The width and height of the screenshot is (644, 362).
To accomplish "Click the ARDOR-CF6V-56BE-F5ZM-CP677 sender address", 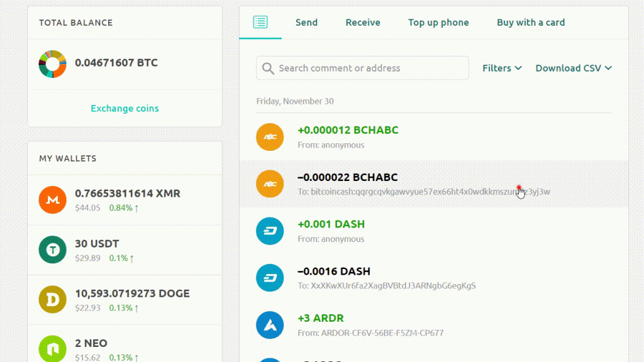I will (382, 333).
